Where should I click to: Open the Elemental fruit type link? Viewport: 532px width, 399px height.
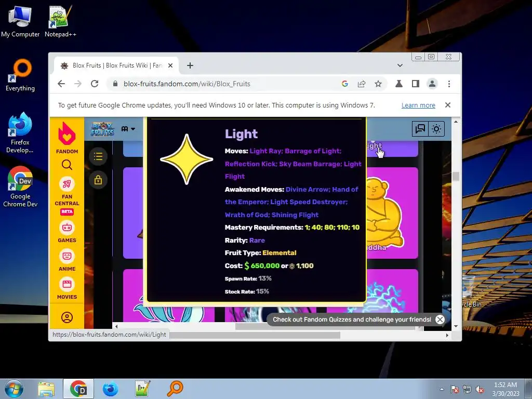click(279, 253)
